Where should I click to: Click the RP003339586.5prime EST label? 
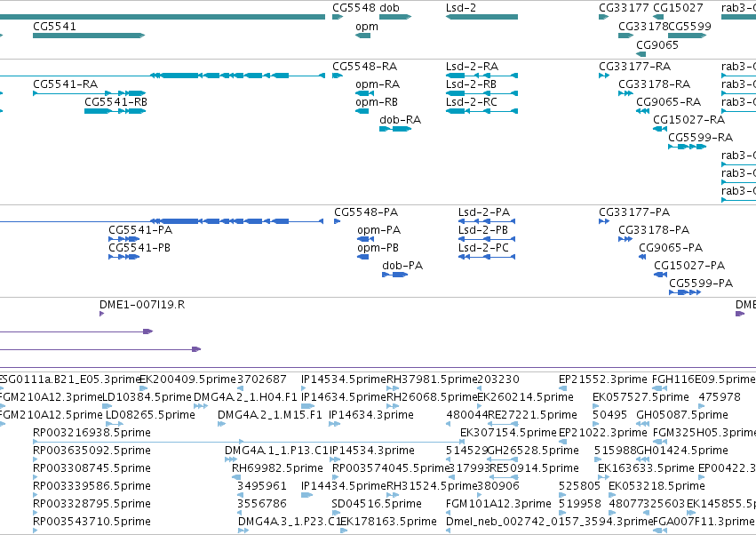92,486
